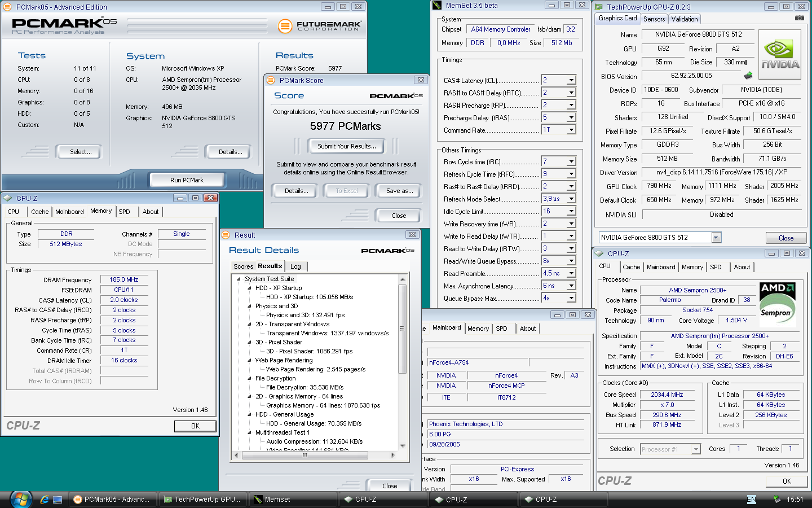Switch to the TechPowerUp GPU-Z taskbar button
This screenshot has height=508, width=812.
(202, 499)
